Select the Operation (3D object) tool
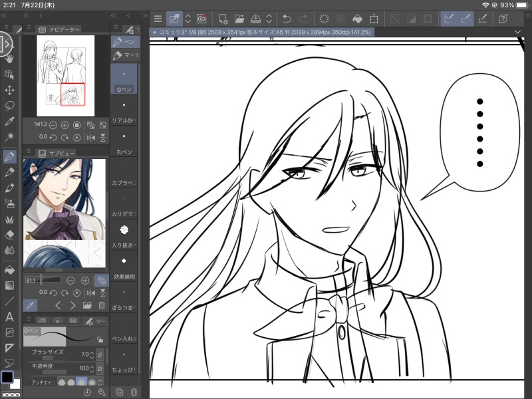This screenshot has height=399, width=532. click(9, 74)
